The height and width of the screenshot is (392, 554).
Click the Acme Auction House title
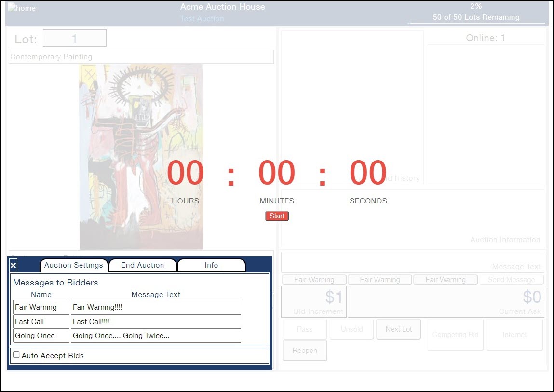pos(223,7)
